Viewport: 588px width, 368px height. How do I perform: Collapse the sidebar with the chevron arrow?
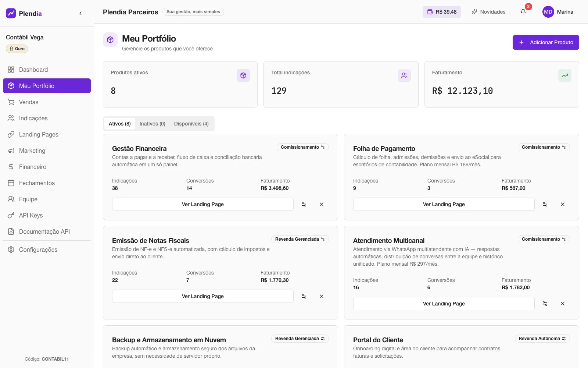(80, 13)
